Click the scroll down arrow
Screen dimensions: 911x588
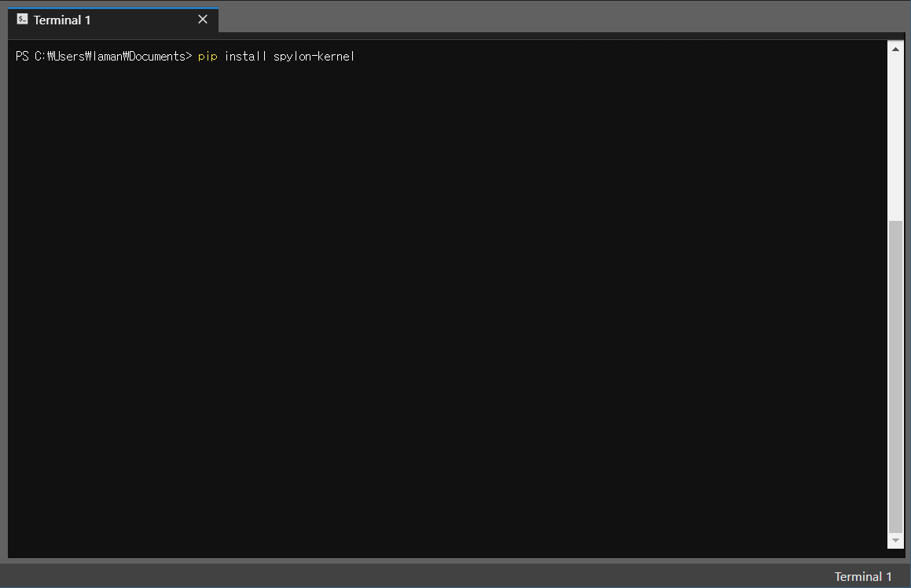[895, 541]
